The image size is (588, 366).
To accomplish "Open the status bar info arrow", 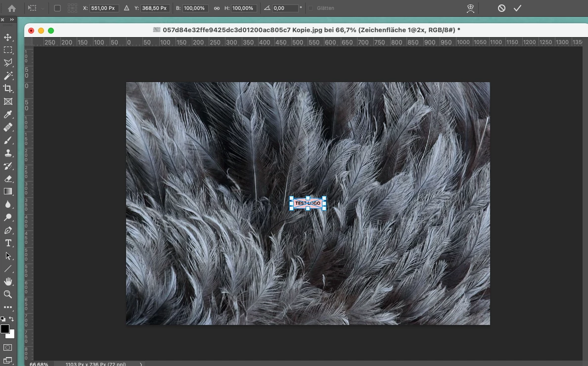I will 141,364.
